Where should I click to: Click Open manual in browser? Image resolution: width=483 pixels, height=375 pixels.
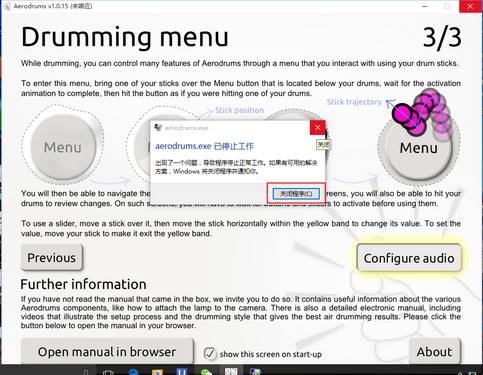[107, 352]
